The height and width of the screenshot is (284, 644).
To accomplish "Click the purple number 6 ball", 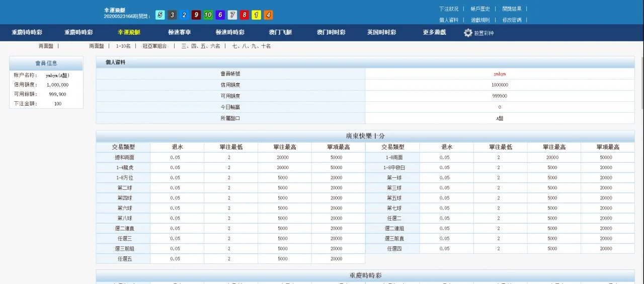I will 220,15.
